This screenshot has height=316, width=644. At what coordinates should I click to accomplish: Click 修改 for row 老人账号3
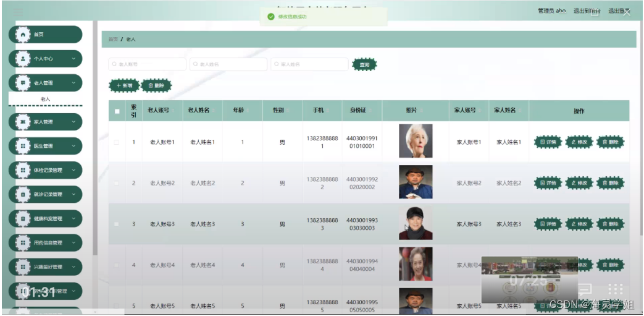click(x=579, y=224)
